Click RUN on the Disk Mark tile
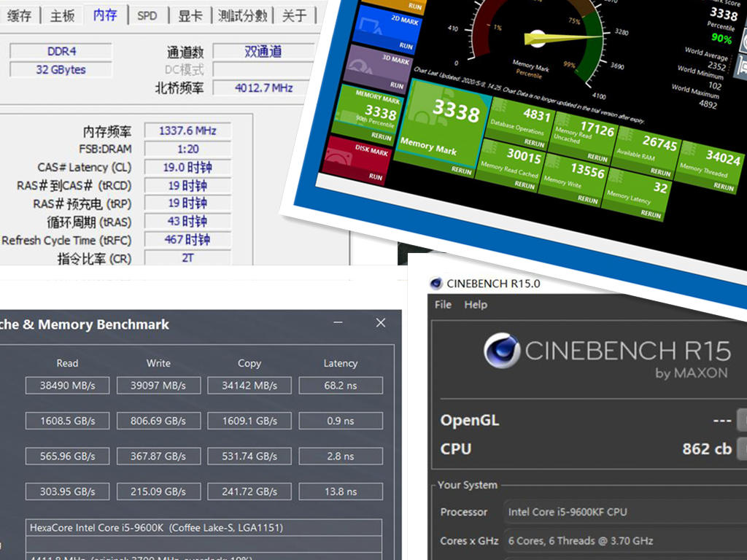 coord(376,176)
